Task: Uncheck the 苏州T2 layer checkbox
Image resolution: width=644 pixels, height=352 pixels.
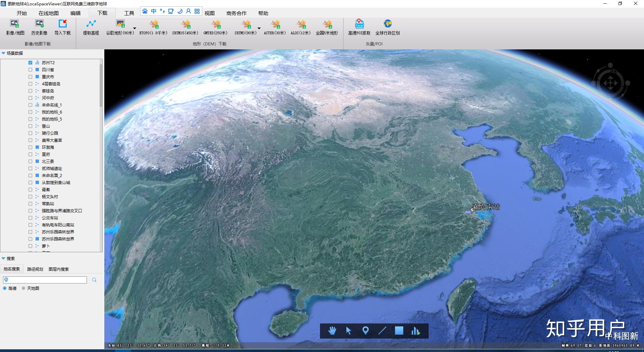Action: (x=31, y=63)
